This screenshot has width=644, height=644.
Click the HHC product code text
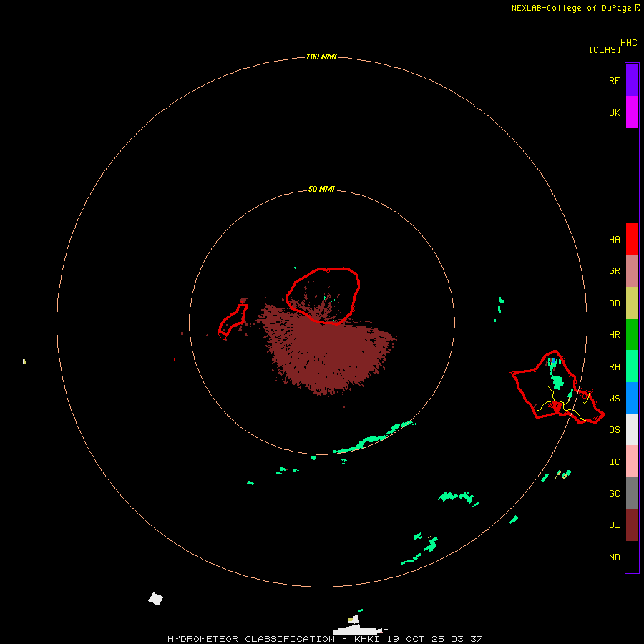(629, 42)
